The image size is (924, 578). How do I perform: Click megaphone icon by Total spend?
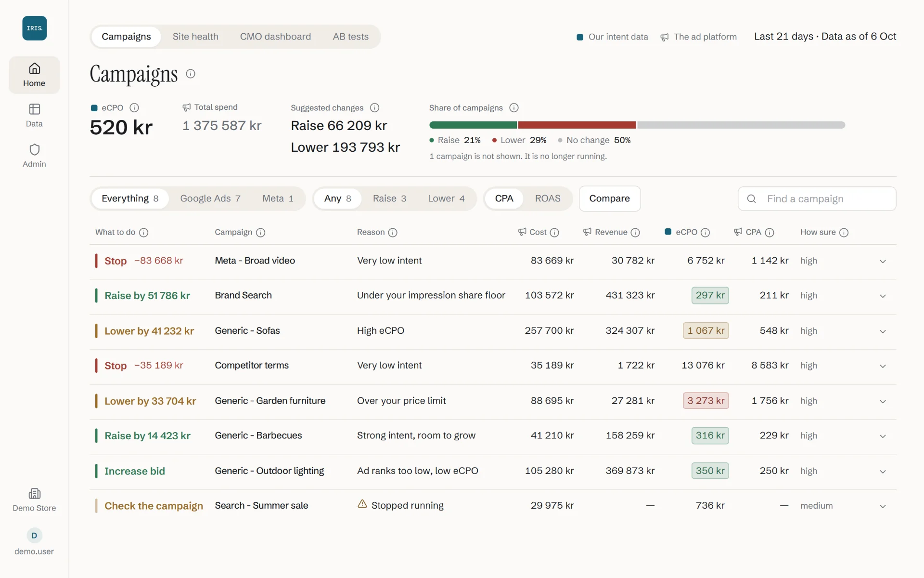[x=187, y=107]
